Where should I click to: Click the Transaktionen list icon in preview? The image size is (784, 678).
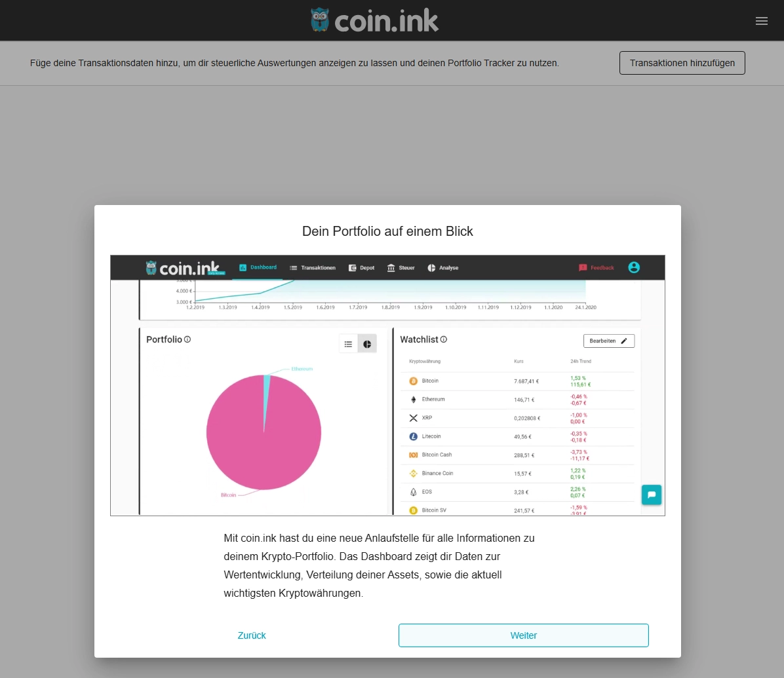(x=294, y=268)
